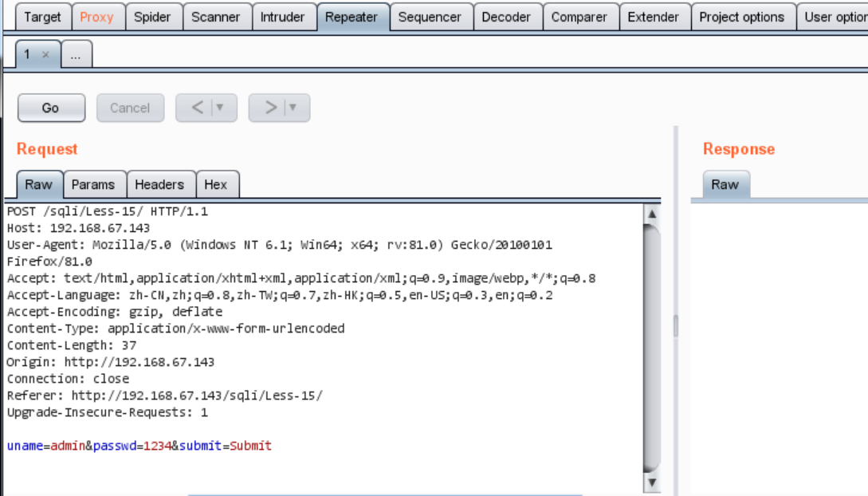The width and height of the screenshot is (868, 496).
Task: Switch to the Request Params tab
Action: tap(93, 185)
